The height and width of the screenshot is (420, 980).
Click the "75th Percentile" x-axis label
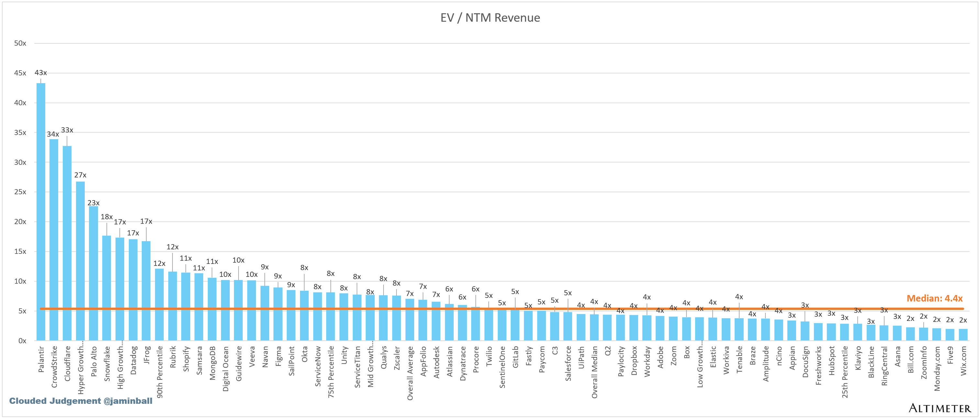(x=331, y=372)
